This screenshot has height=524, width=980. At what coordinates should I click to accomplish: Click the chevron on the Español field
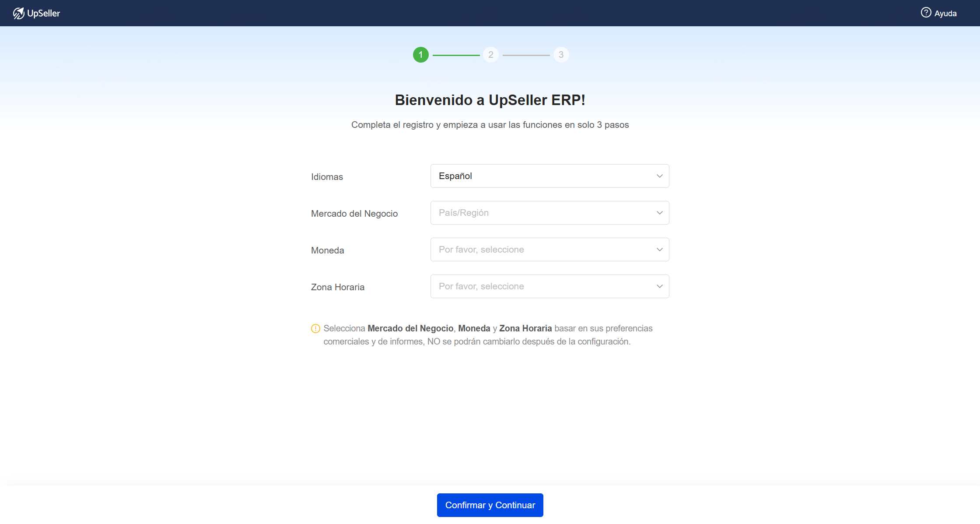click(660, 176)
